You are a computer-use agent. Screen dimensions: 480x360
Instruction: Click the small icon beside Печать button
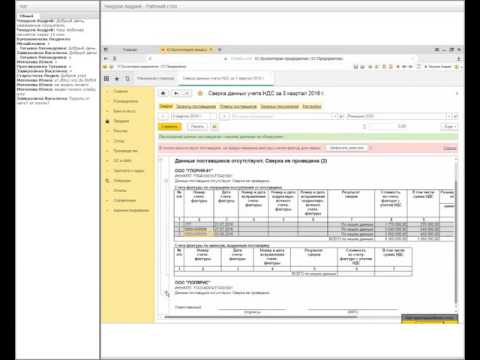click(x=214, y=126)
